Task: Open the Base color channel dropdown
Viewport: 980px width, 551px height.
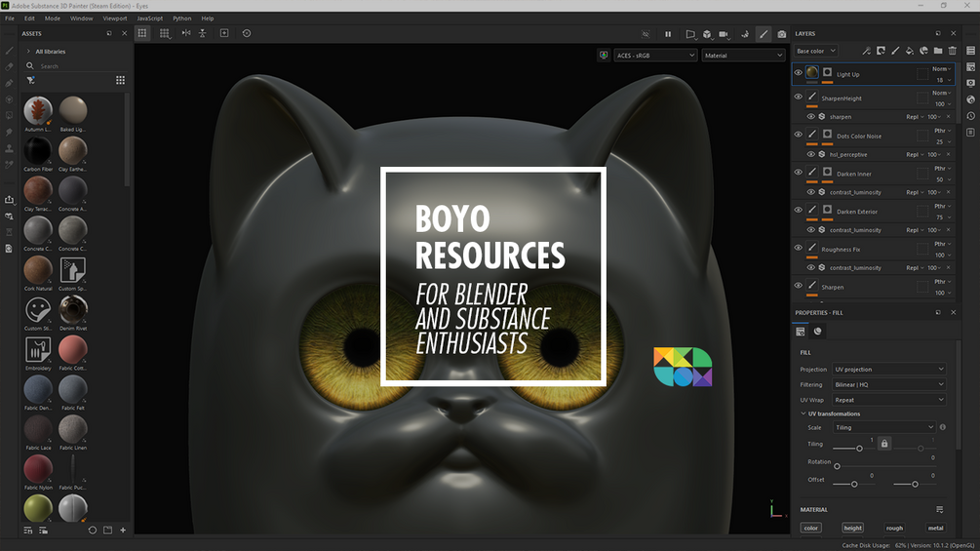Action: point(815,52)
